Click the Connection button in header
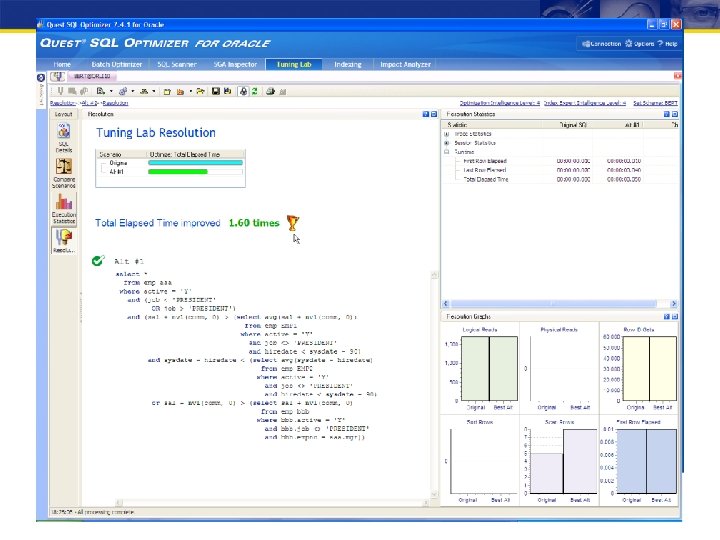The width and height of the screenshot is (720, 540). (602, 44)
